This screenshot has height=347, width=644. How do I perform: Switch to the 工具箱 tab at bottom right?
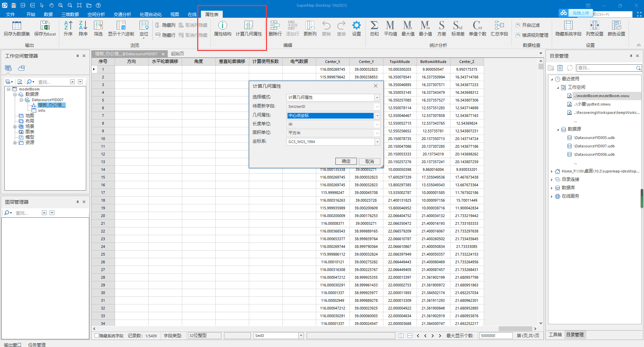(555, 335)
